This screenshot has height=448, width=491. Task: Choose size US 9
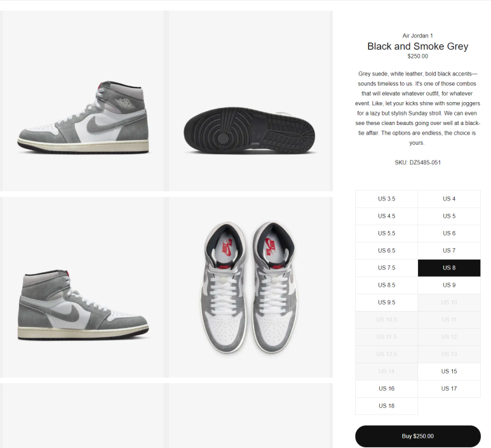(x=449, y=285)
